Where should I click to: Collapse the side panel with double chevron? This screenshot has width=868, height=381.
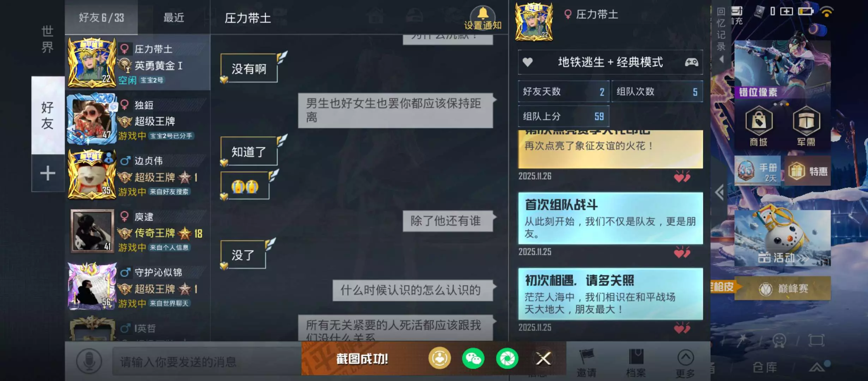click(719, 192)
